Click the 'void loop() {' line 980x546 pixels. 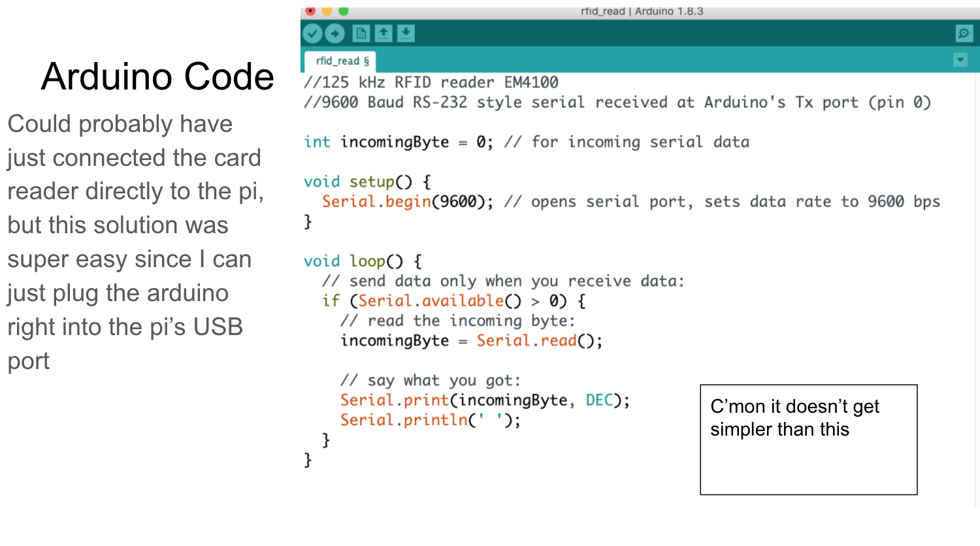pos(363,261)
